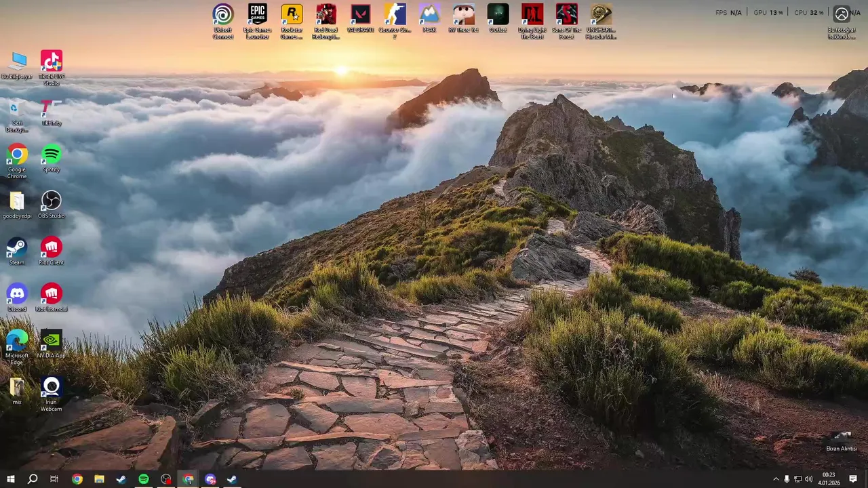
Task: Expand the hidden system tray icons chevron
Action: coord(776,479)
